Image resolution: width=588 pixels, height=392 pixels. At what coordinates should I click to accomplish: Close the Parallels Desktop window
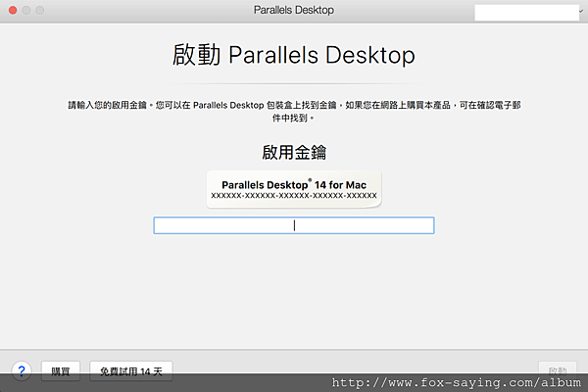tap(13, 10)
